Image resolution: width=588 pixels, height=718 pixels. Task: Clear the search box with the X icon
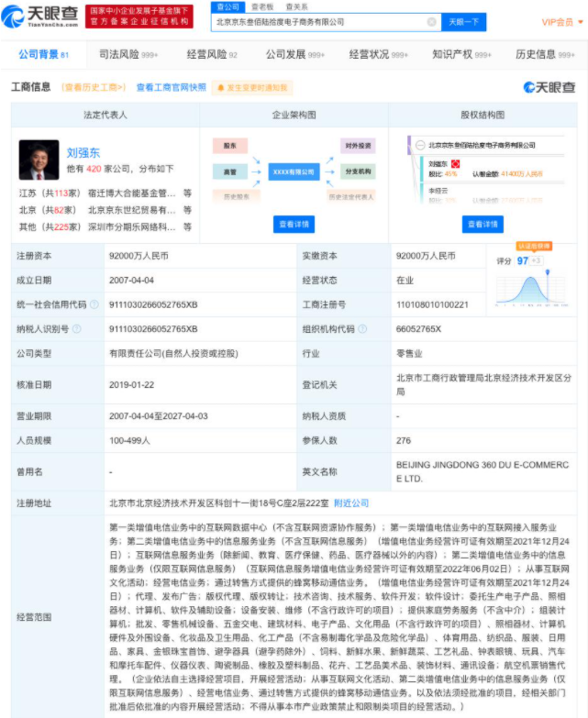(x=431, y=22)
